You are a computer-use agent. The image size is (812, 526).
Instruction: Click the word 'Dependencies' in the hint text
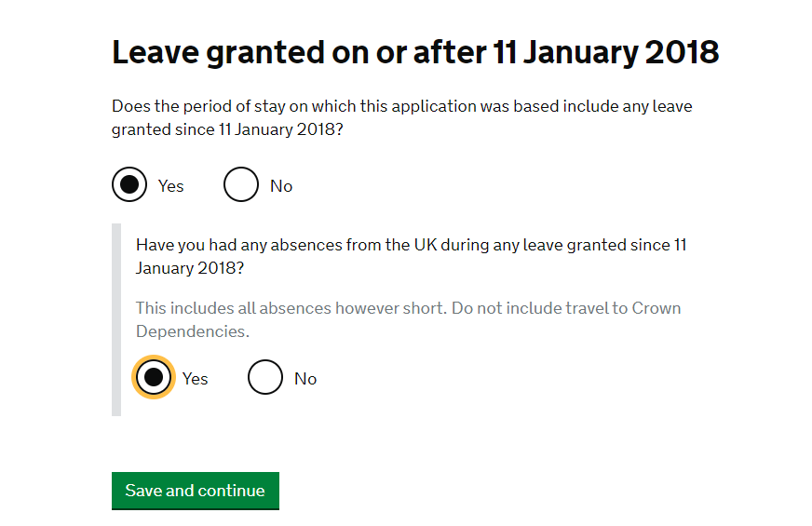[x=192, y=331]
